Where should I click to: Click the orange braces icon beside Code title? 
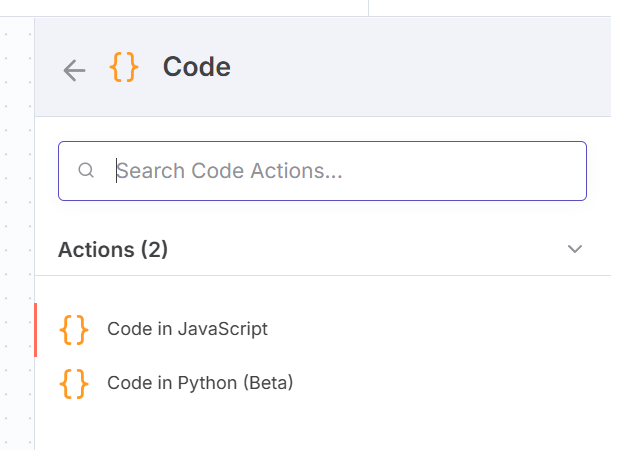click(x=124, y=67)
